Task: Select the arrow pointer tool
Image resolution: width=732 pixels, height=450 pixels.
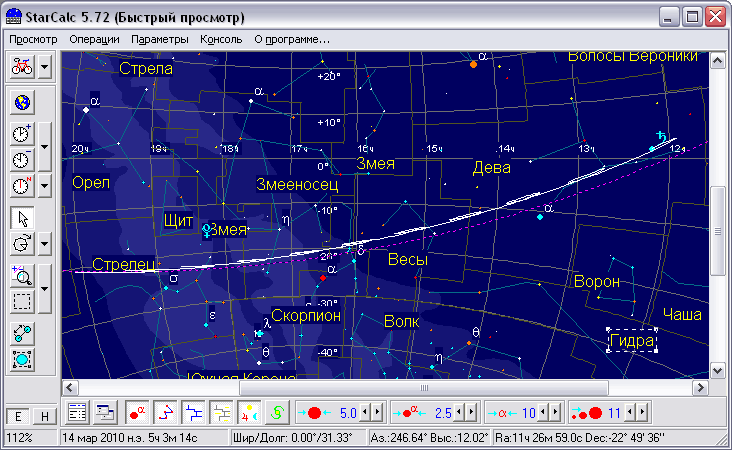Action: pyautogui.click(x=22, y=219)
